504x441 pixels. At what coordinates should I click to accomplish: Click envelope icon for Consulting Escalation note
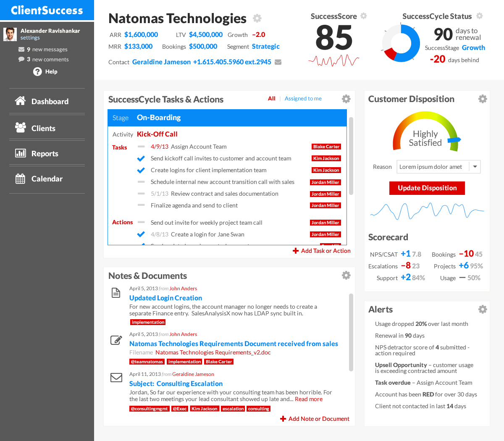pos(116,378)
